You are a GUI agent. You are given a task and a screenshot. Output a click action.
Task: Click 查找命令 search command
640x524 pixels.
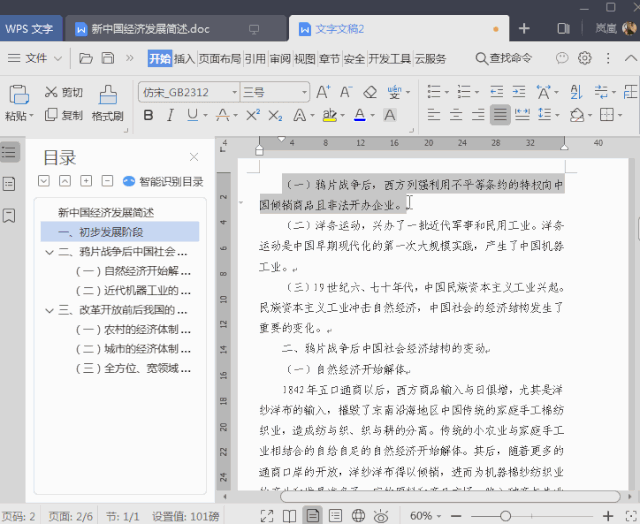pyautogui.click(x=504, y=58)
